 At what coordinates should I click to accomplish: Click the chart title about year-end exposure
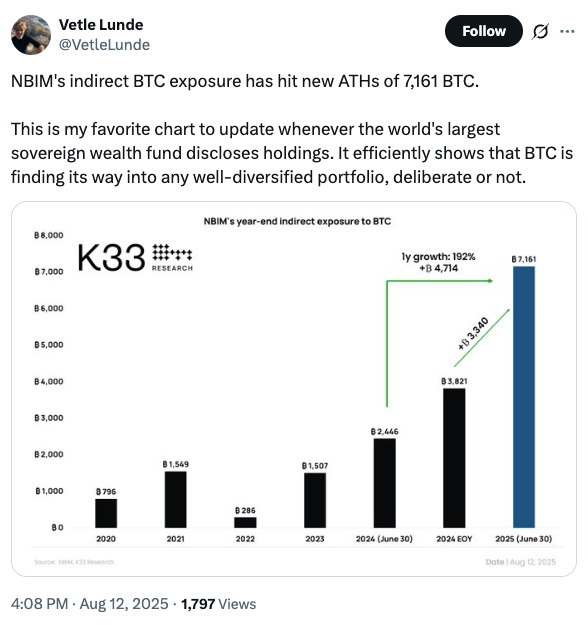tap(297, 221)
